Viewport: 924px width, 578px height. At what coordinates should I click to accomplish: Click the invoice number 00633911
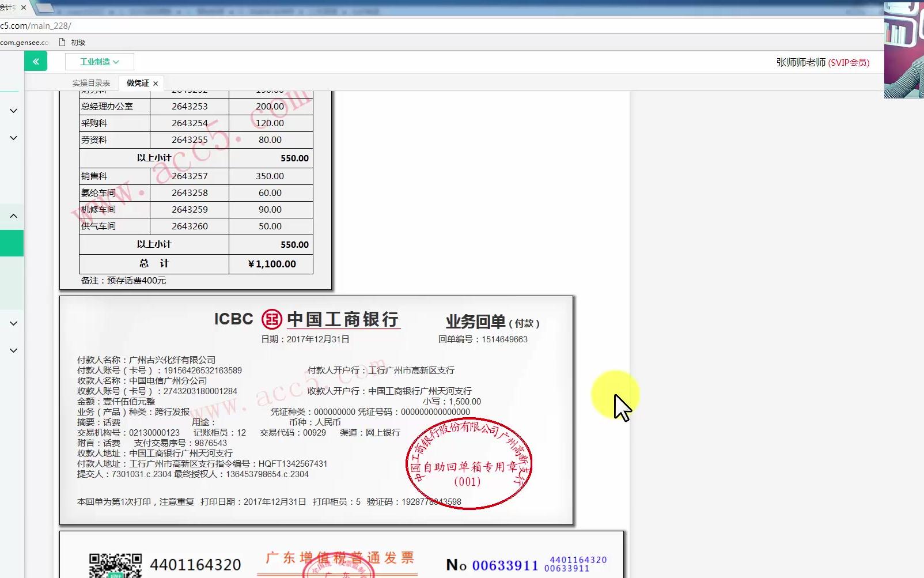pyautogui.click(x=505, y=565)
